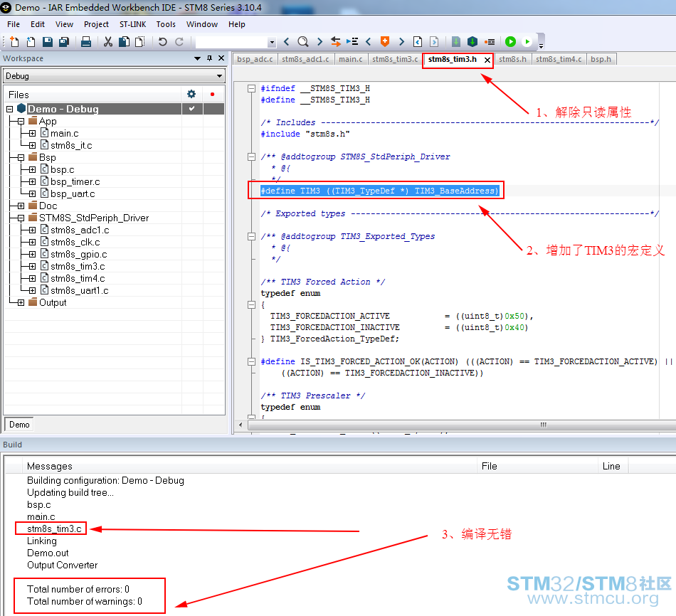
Task: Click the red dot build-status column icon
Action: (212, 94)
